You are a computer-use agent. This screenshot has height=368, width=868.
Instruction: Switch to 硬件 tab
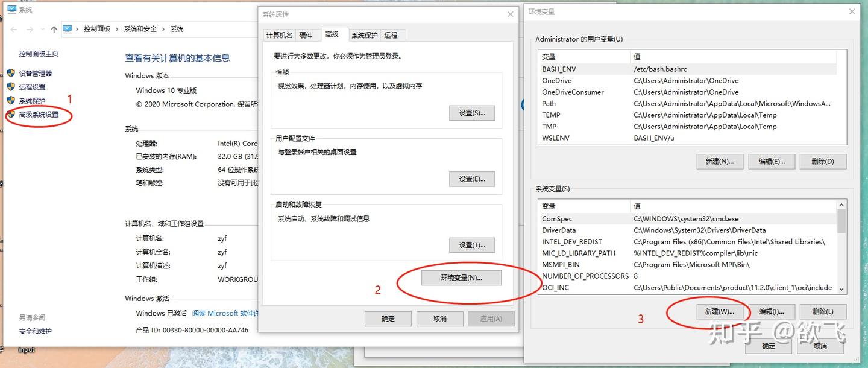coord(306,35)
